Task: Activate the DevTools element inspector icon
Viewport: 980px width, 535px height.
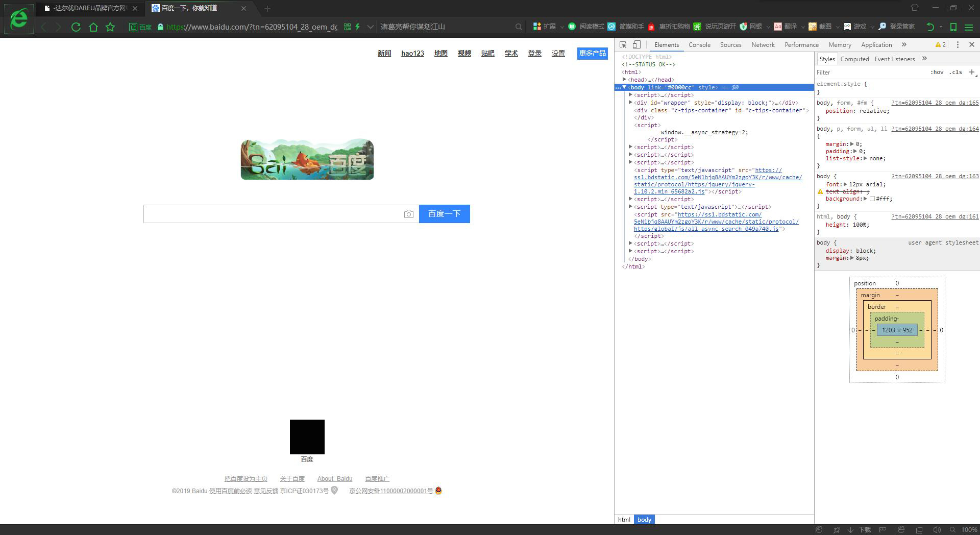Action: [623, 45]
